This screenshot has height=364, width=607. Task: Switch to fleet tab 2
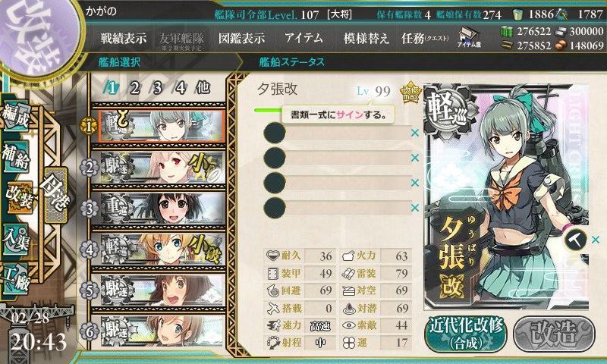(x=134, y=88)
